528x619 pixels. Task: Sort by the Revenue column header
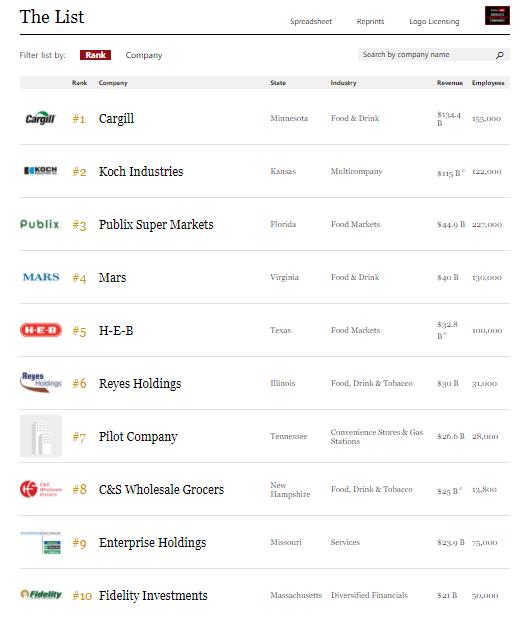pos(449,83)
